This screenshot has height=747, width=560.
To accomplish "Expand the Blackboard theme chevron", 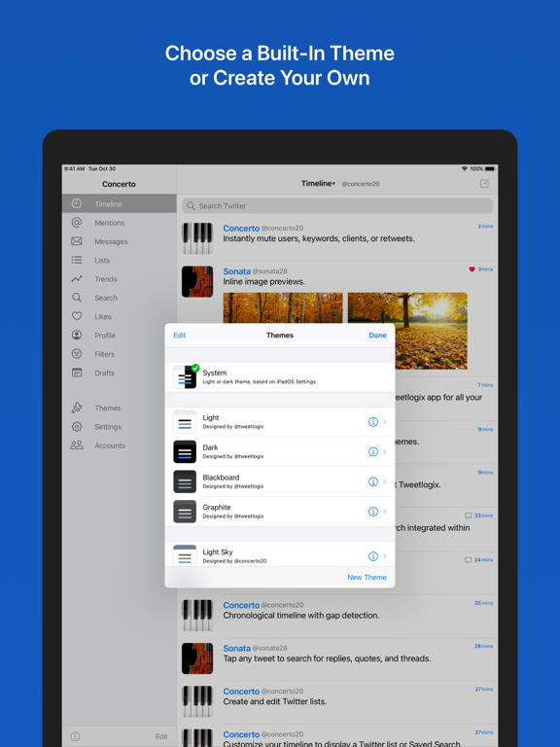I will (385, 481).
